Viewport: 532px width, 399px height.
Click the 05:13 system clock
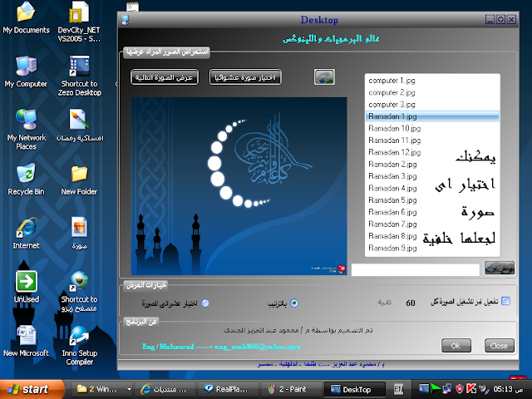point(508,389)
